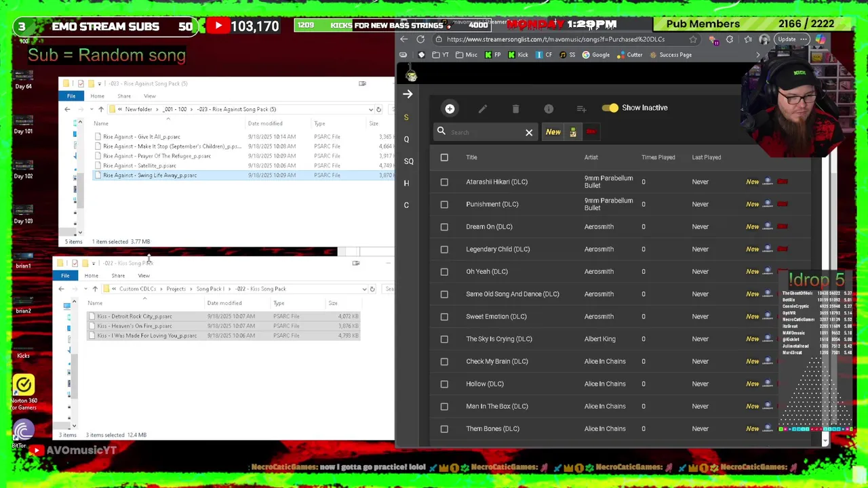The height and width of the screenshot is (488, 868).
Task: Click the browser reload icon
Action: pos(420,39)
